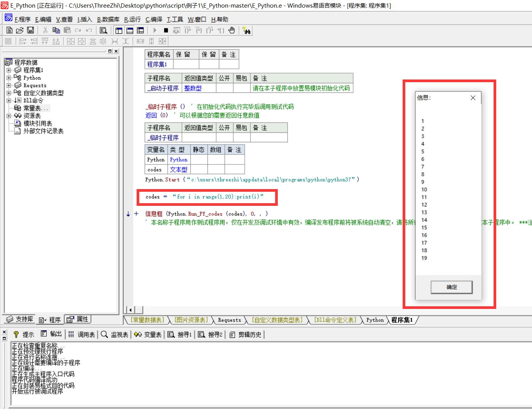Stop the running program with the square icon
The image size is (532, 409).
(166, 30)
